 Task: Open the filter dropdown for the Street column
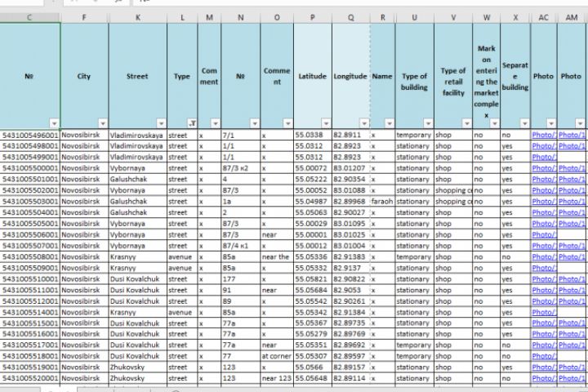click(161, 123)
